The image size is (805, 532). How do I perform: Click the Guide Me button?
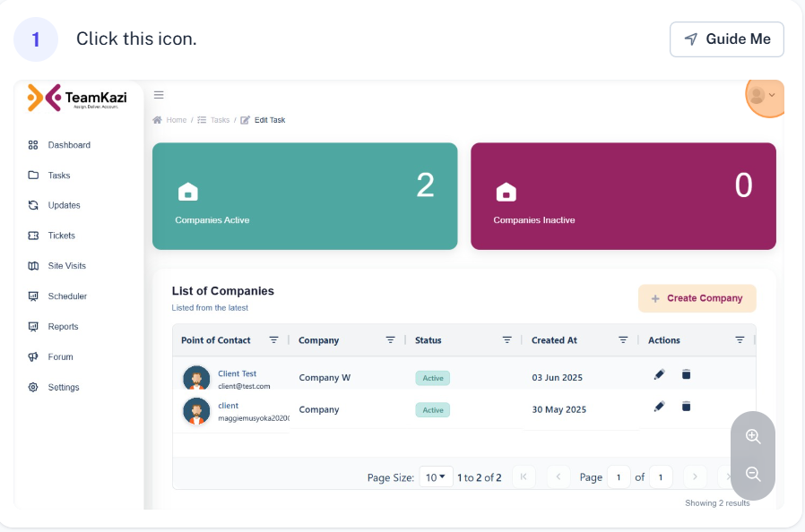click(x=726, y=39)
